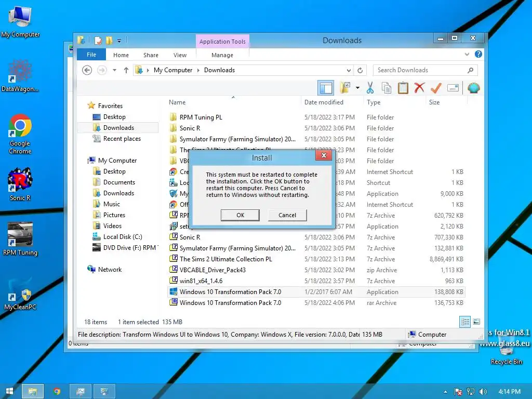
Task: Open recent locations dropdown arrow
Action: [115, 70]
